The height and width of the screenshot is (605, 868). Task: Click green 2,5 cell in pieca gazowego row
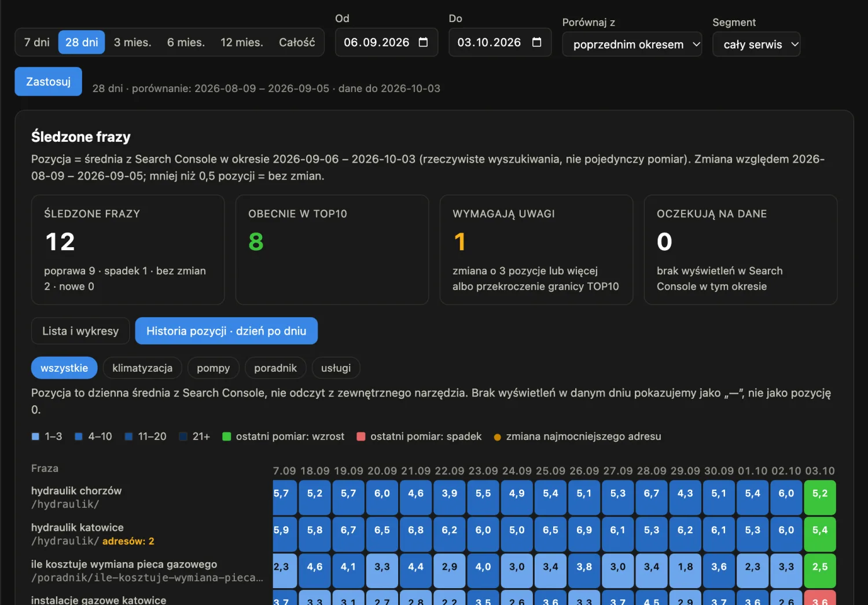(820, 571)
